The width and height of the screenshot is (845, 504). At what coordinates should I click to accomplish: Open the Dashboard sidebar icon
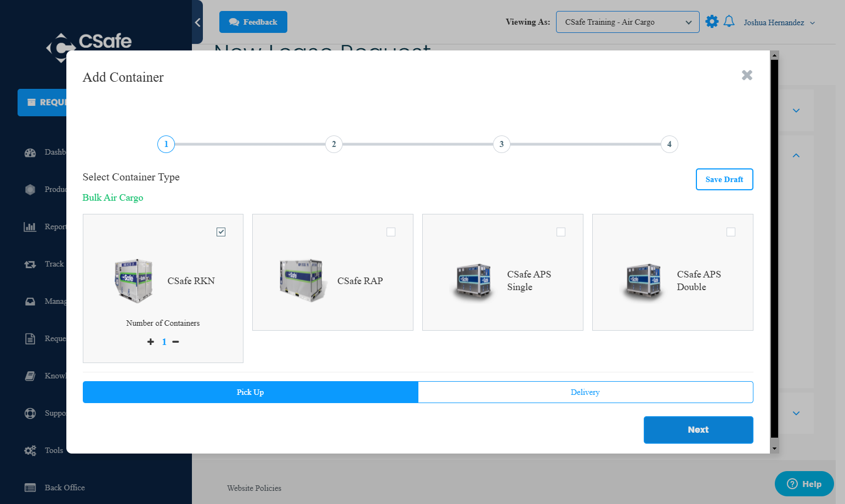30,152
